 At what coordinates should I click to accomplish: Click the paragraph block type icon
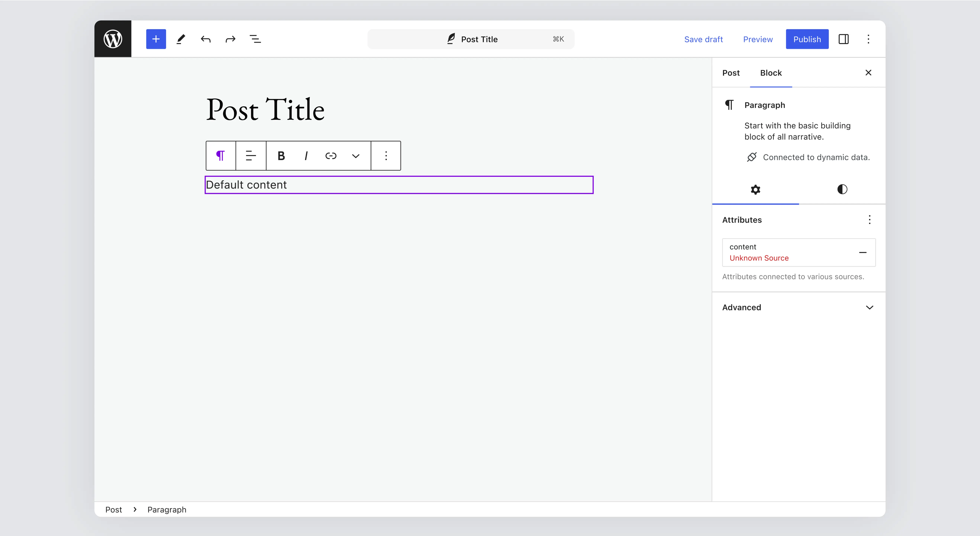221,156
